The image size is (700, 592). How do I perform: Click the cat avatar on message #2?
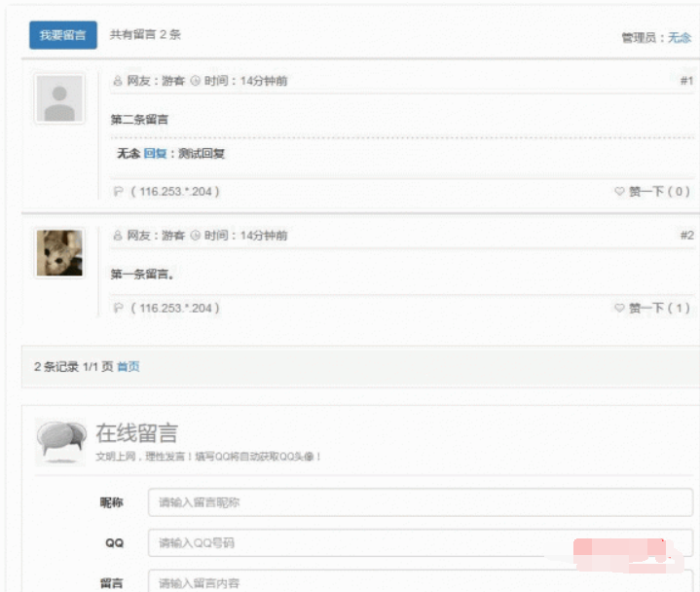59,253
